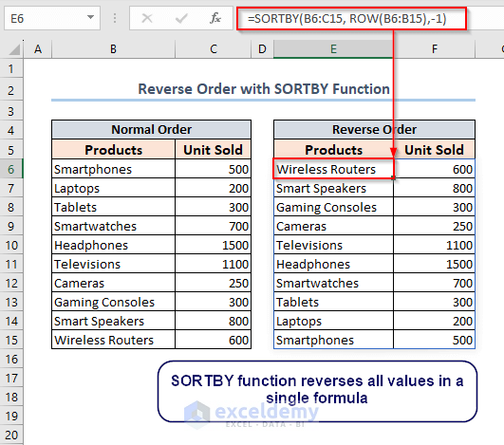Select the 250 value in column C
The height and width of the screenshot is (445, 504).
pyautogui.click(x=214, y=283)
